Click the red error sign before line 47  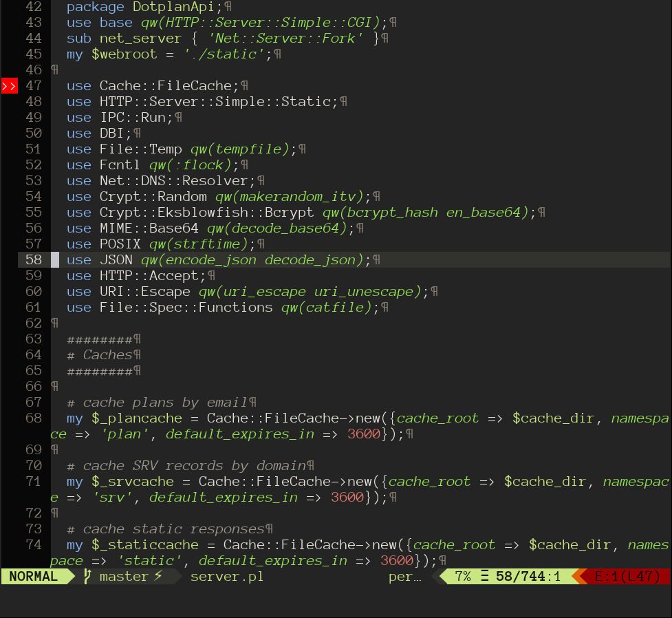coord(8,85)
